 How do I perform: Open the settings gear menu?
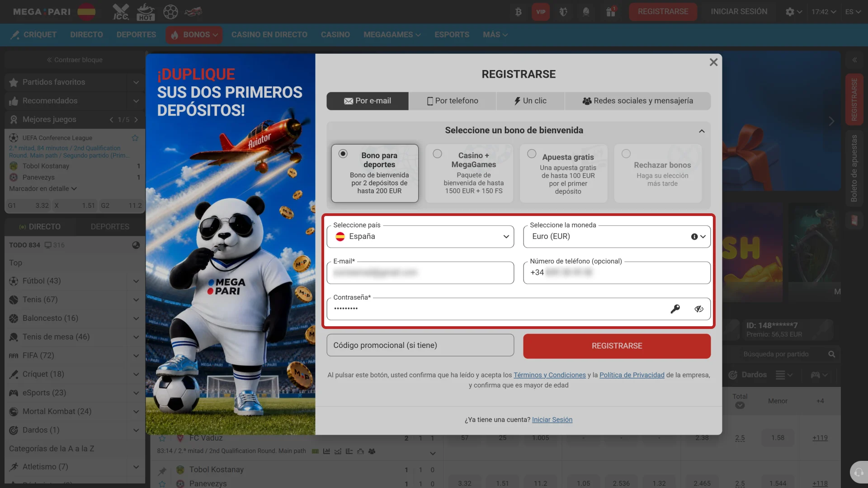[x=793, y=12]
